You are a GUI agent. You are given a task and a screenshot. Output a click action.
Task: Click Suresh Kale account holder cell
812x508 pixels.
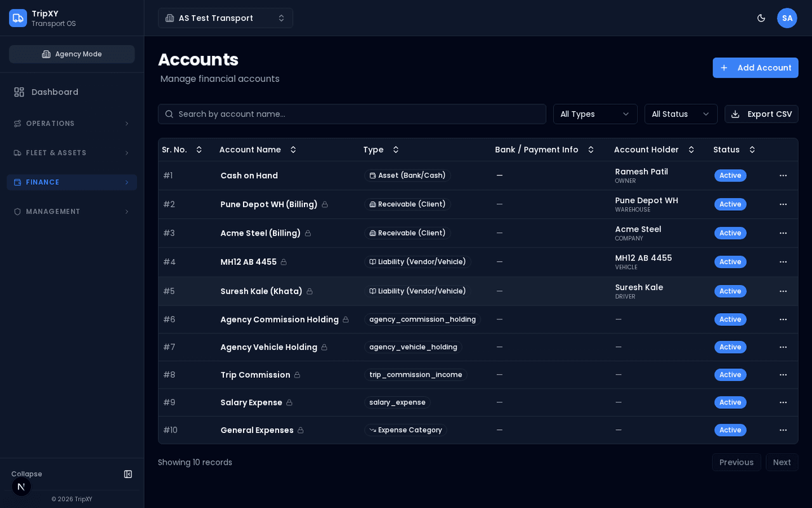pos(639,291)
